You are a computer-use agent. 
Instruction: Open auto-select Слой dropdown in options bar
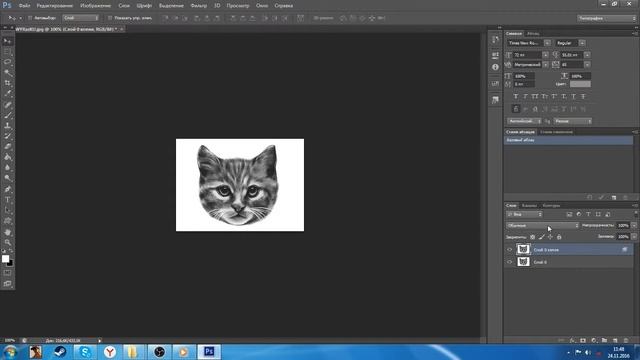point(80,18)
